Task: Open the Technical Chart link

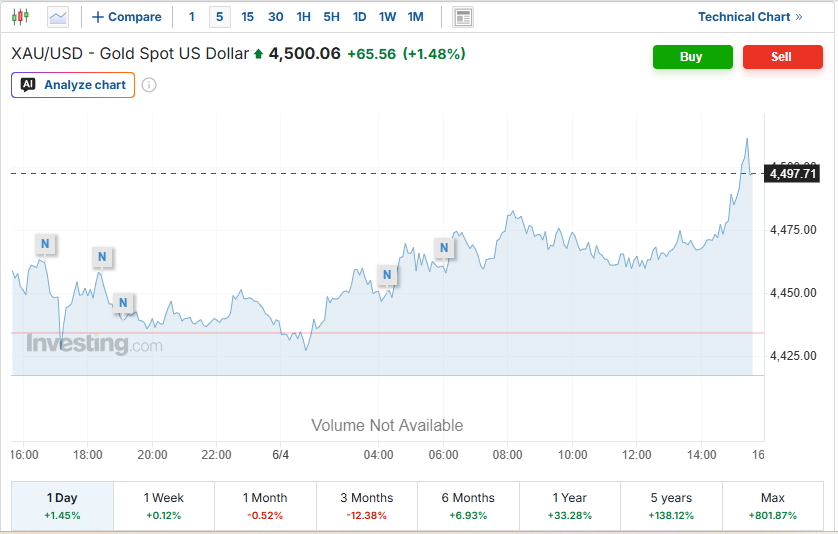Action: pos(750,17)
